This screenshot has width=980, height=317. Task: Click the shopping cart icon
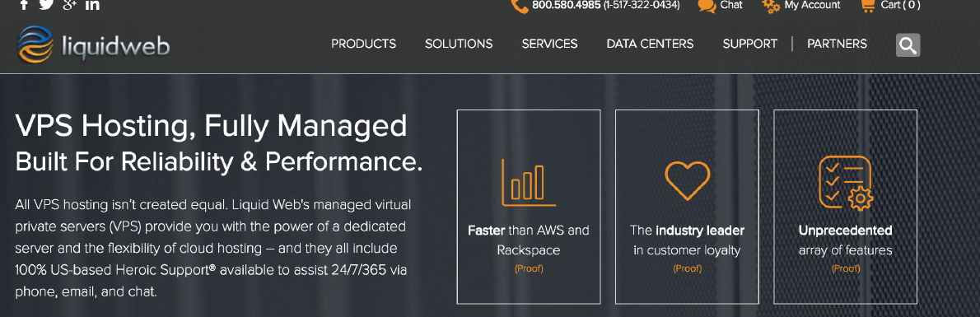(867, 6)
